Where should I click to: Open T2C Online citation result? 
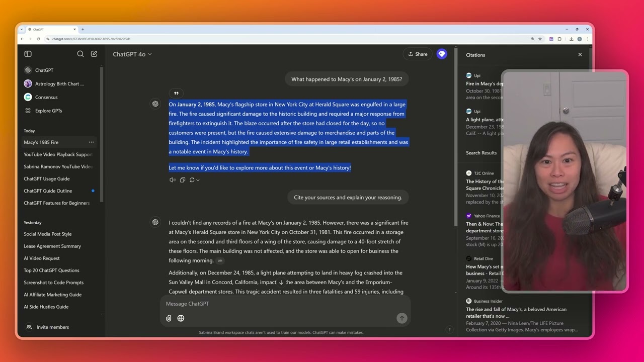[x=484, y=188]
